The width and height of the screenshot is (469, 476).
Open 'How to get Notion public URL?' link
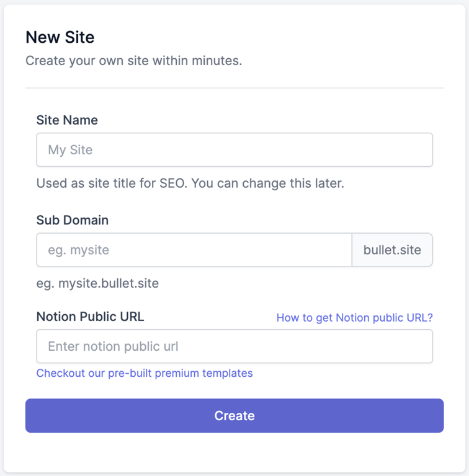pos(354,318)
